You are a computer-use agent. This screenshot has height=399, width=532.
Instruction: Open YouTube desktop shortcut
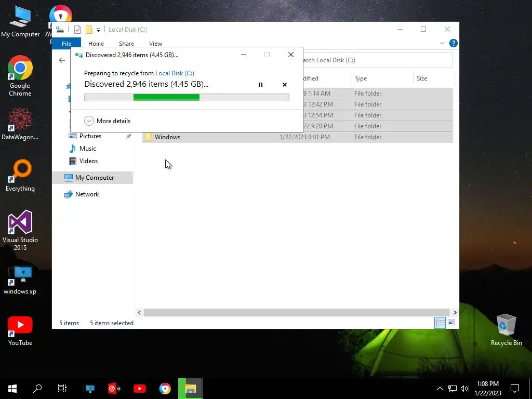pos(20,331)
